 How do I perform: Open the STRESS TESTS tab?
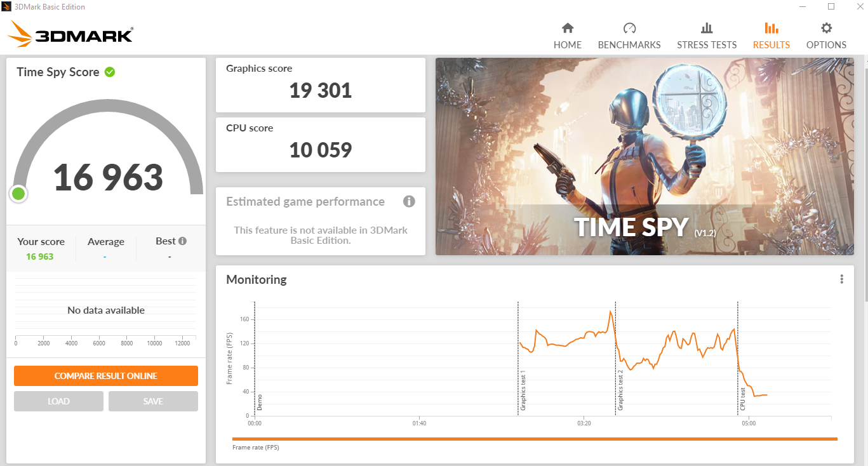(707, 36)
